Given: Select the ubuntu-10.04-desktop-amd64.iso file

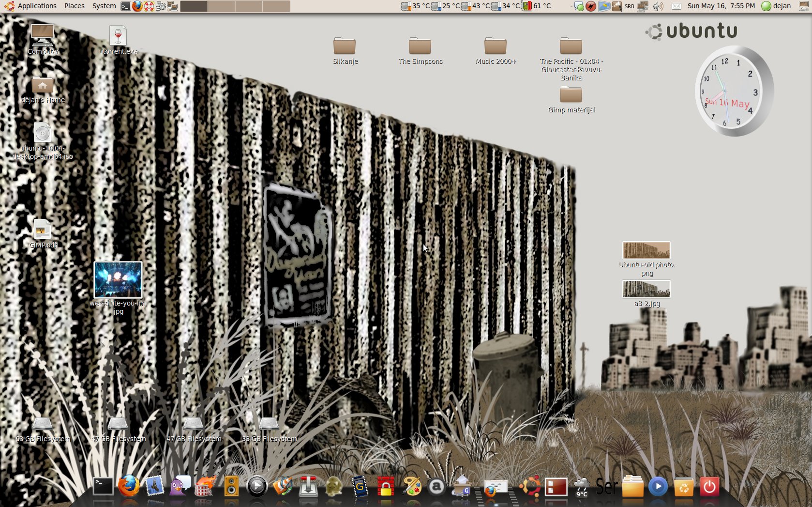Looking at the screenshot, I should [x=43, y=141].
